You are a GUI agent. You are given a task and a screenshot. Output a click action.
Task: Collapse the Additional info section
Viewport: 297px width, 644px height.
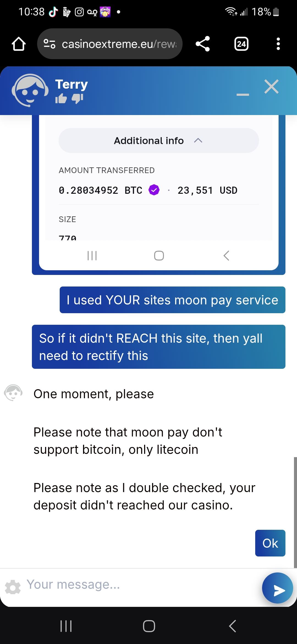coord(159,141)
